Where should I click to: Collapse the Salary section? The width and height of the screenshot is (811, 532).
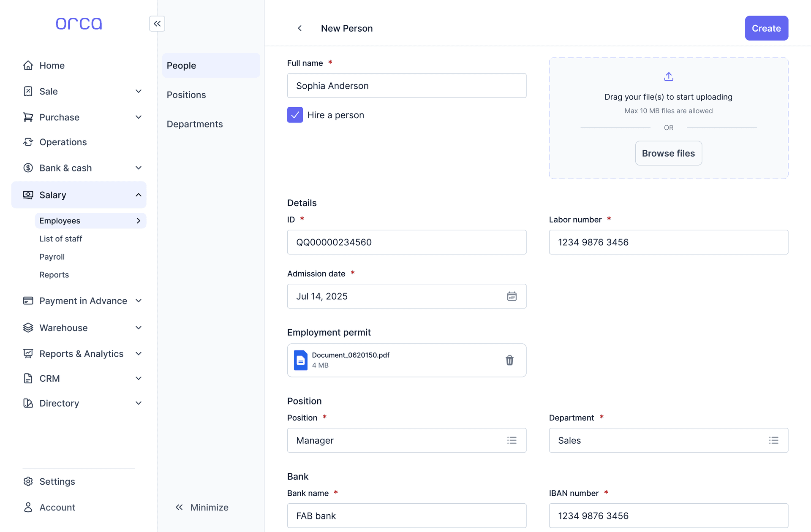click(139, 195)
